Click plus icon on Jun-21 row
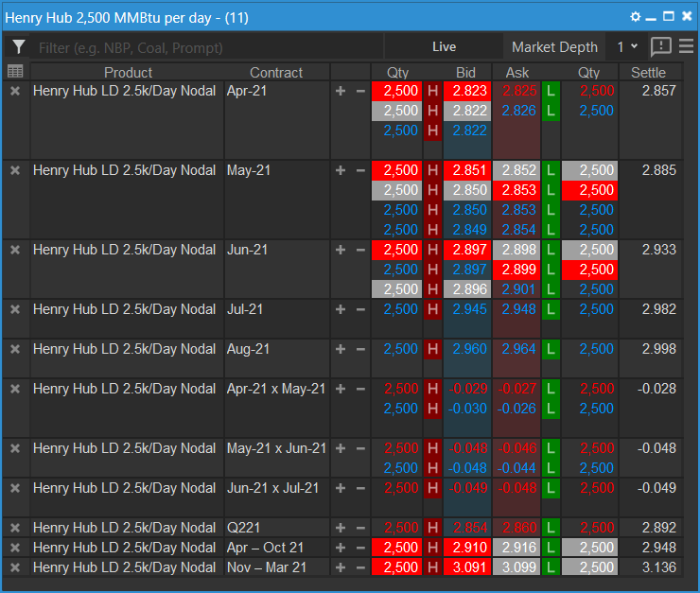 coord(341,250)
